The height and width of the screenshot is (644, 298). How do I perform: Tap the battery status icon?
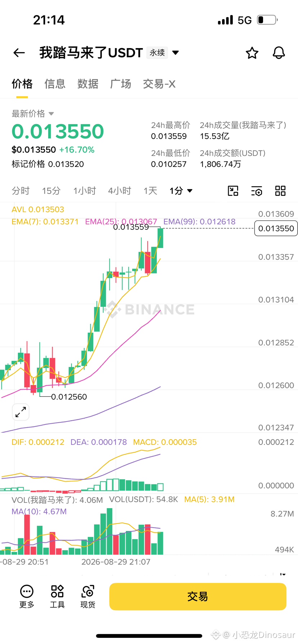(x=267, y=20)
